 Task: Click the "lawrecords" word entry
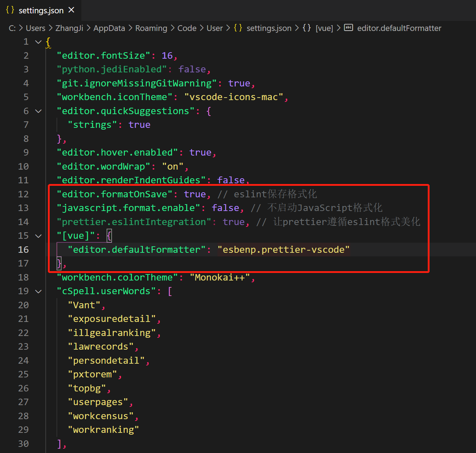(x=100, y=346)
